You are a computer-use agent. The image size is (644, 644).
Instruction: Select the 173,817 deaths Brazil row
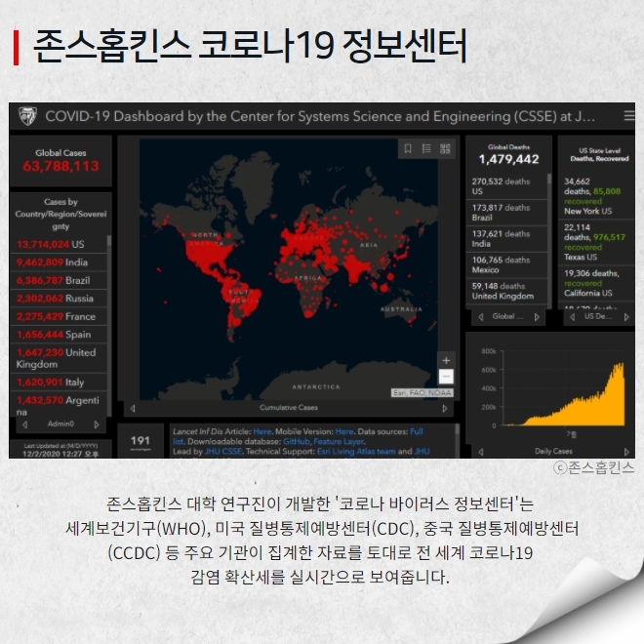pyautogui.click(x=506, y=213)
